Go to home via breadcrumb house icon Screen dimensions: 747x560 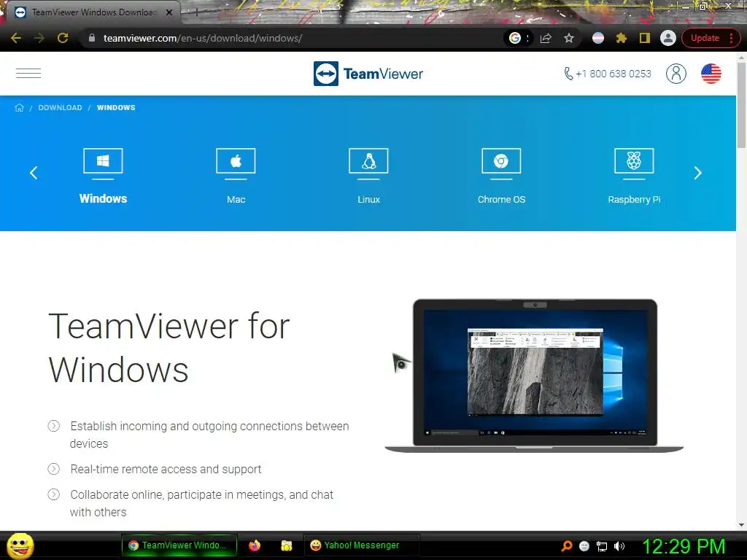pyautogui.click(x=19, y=108)
